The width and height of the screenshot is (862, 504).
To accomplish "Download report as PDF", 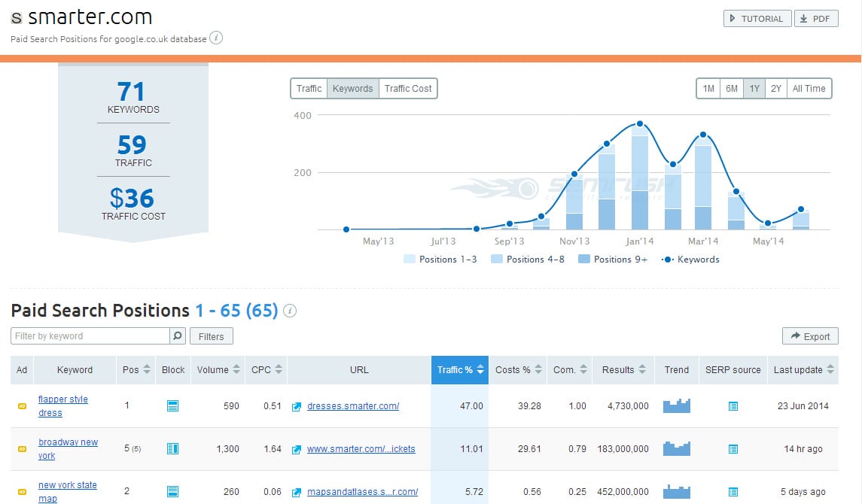I will (816, 19).
